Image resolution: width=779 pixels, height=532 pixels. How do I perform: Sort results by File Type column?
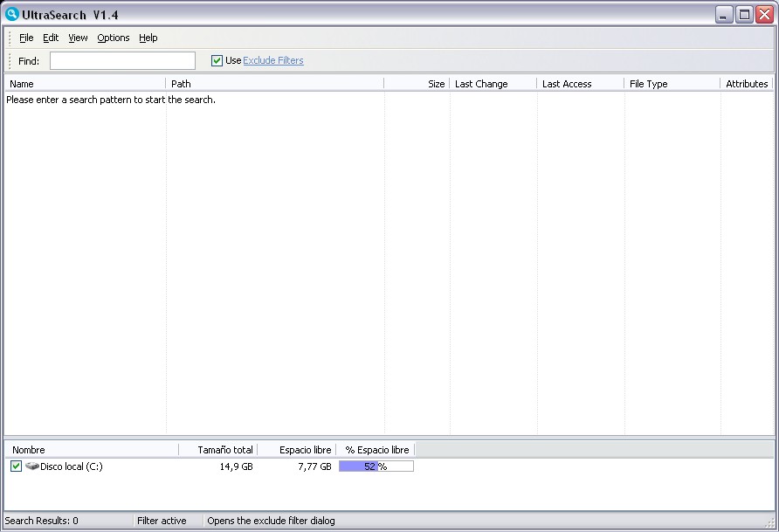(x=672, y=84)
